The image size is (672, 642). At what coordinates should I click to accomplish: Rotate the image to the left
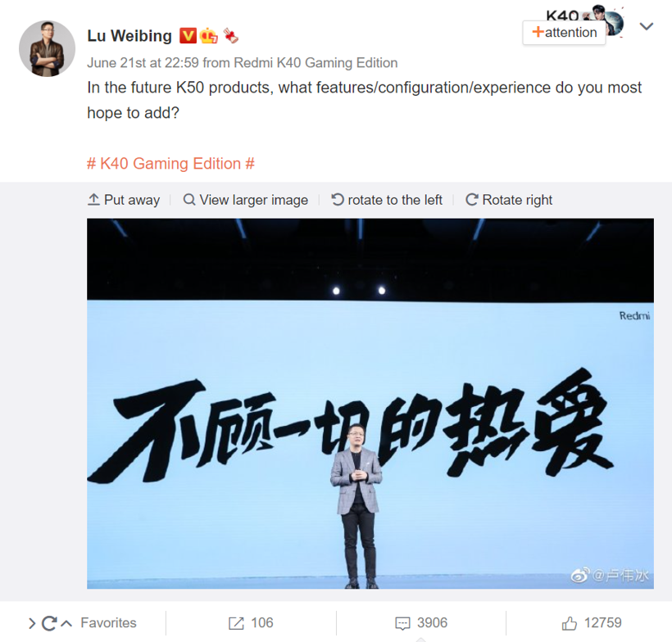pos(387,200)
